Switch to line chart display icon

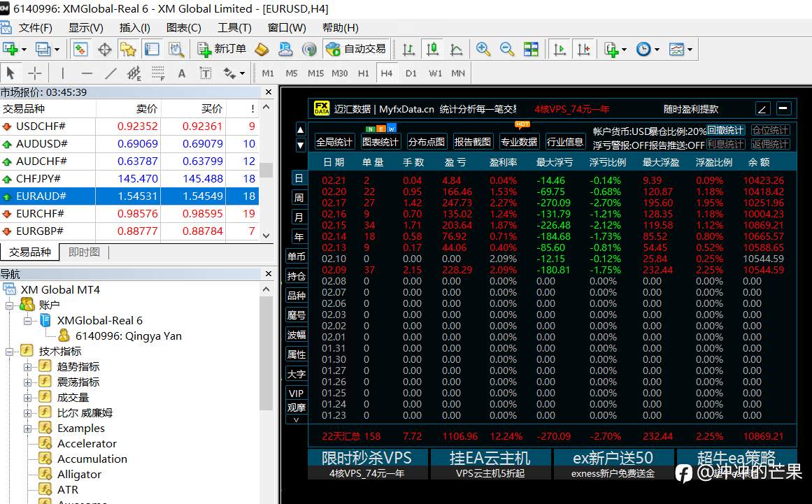(456, 49)
